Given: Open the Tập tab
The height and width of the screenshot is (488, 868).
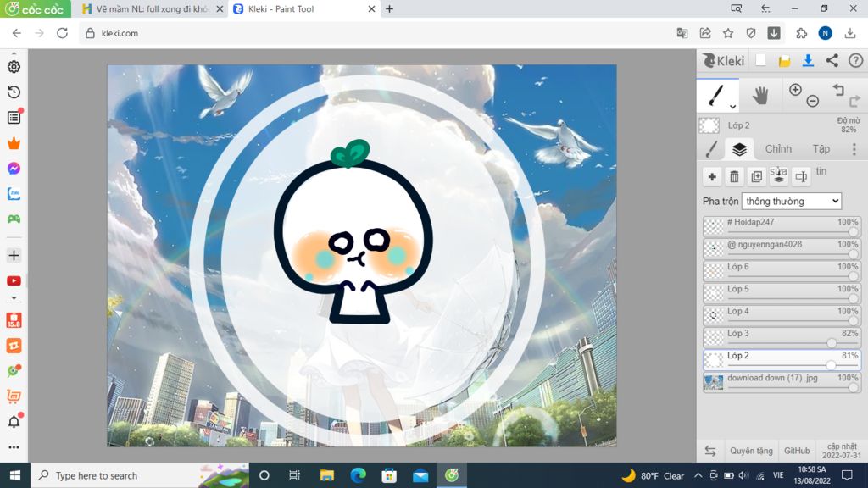Looking at the screenshot, I should [x=821, y=149].
